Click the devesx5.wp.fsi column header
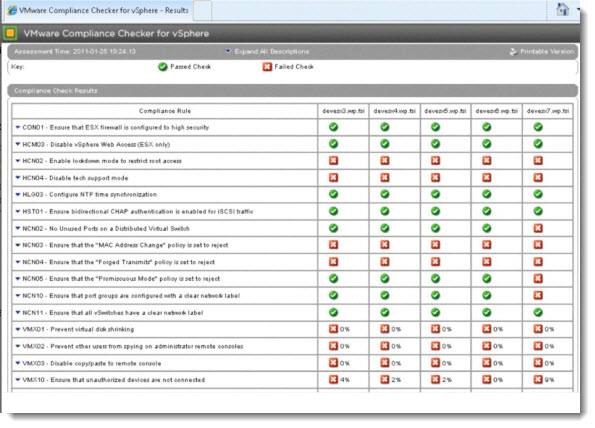The width and height of the screenshot is (595, 428). point(445,111)
